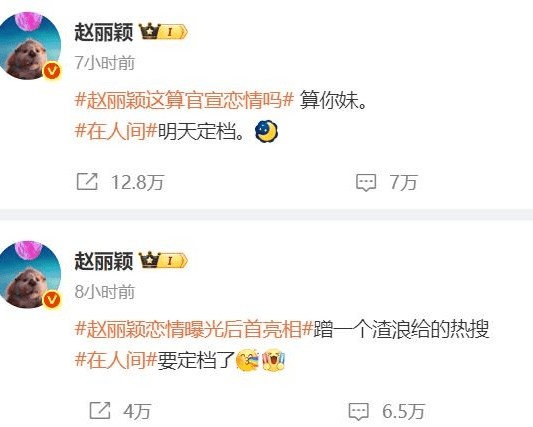Open the first post's profile avatar
Viewport: 533px width, 427px height.
(x=30, y=46)
